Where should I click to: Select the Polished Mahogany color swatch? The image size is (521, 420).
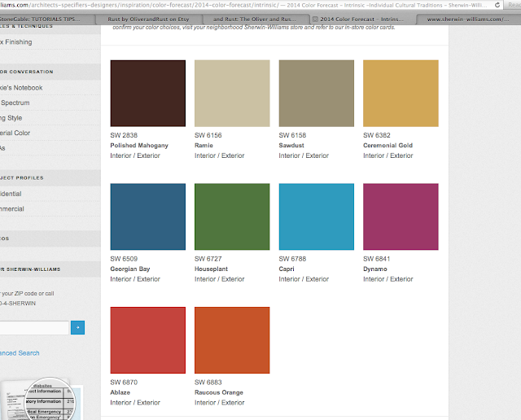[x=148, y=94]
